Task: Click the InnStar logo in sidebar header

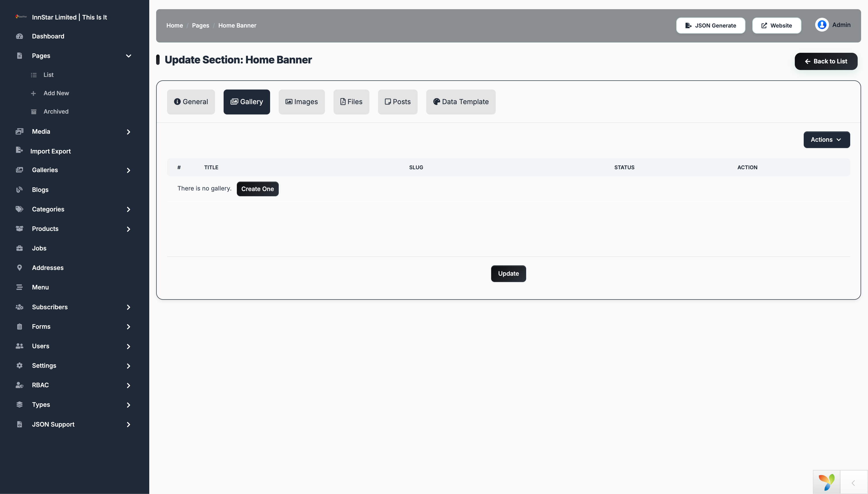Action: tap(21, 17)
